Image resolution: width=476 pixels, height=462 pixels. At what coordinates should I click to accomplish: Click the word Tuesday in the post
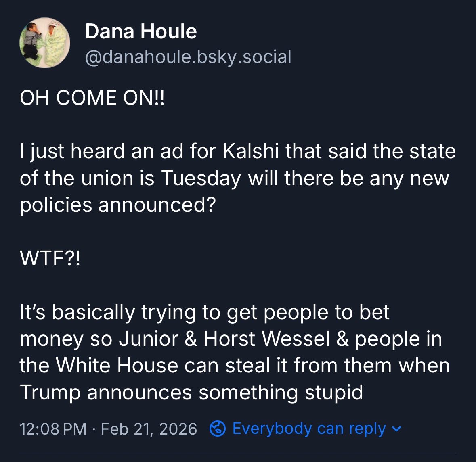pos(201,178)
